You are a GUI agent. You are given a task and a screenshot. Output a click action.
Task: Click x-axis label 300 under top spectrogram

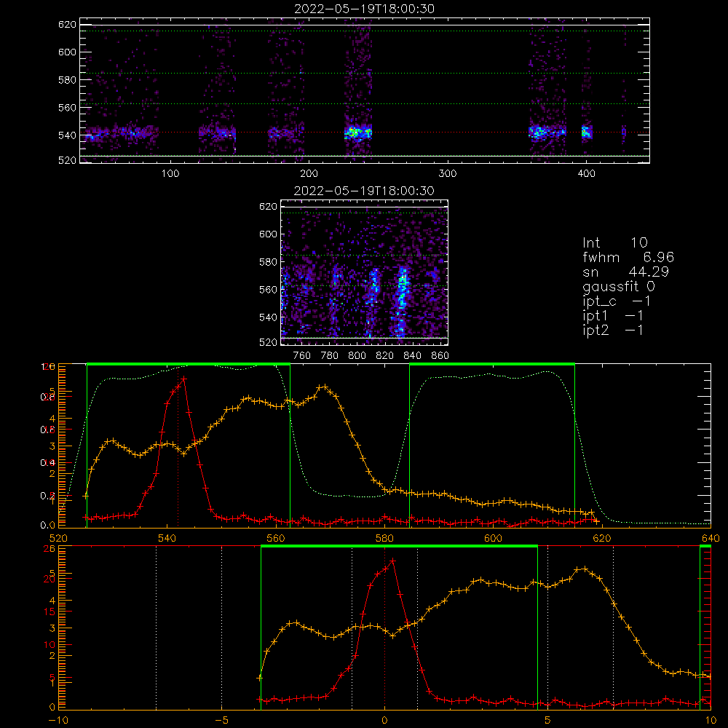tap(448, 174)
